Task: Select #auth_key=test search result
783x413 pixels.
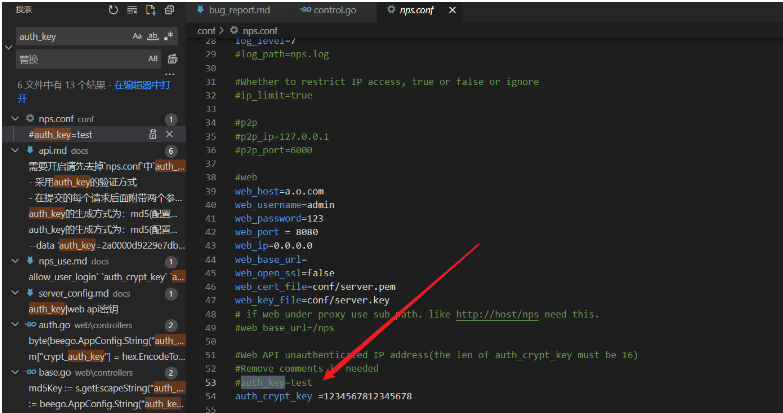Action: tap(60, 134)
